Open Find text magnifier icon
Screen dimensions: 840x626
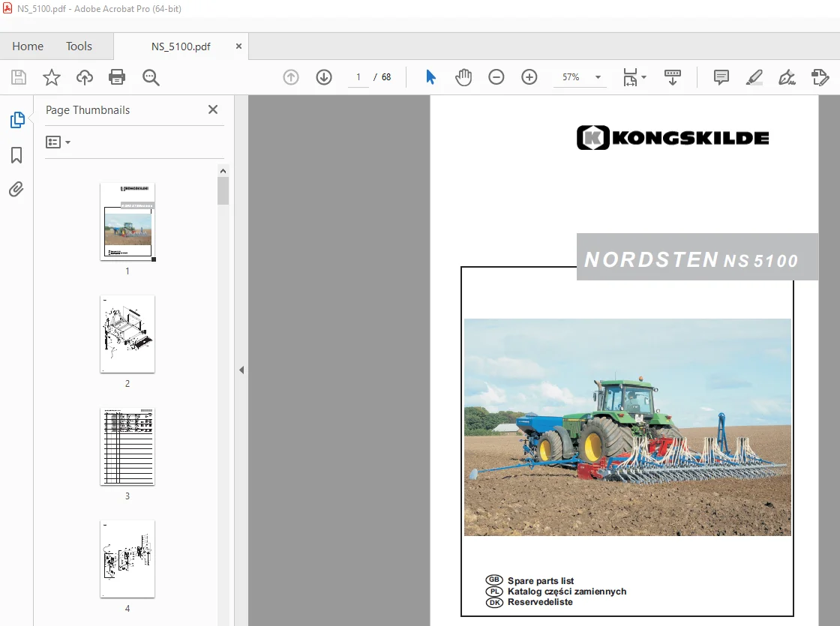coord(151,78)
